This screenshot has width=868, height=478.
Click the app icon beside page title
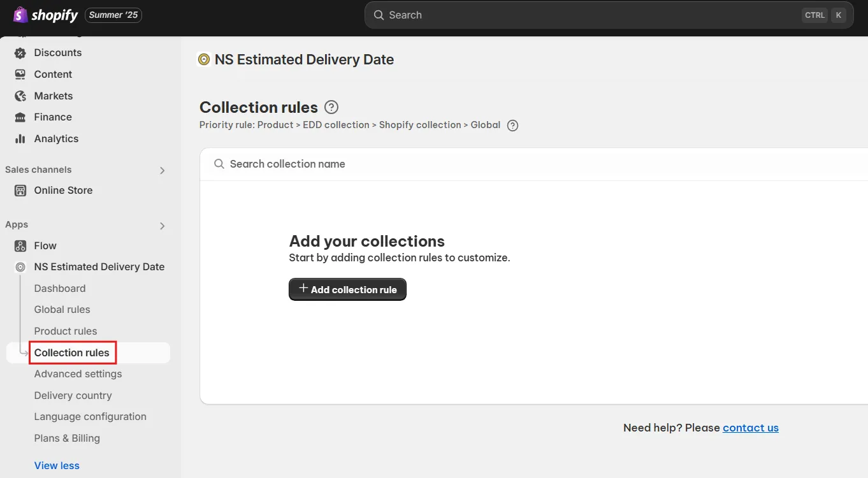point(204,60)
